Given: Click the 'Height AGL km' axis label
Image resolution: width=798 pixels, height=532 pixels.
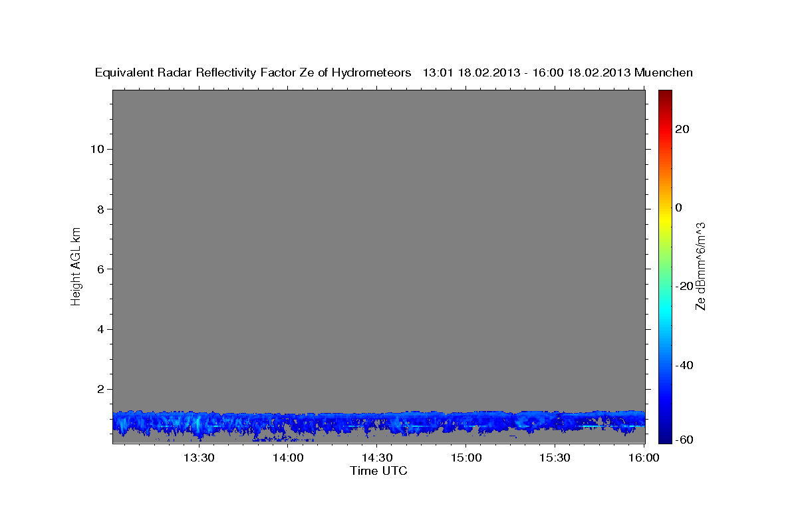Looking at the screenshot, I should (76, 265).
